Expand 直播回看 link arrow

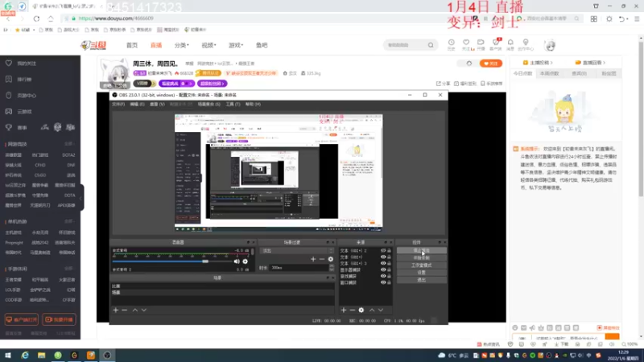click(x=605, y=63)
